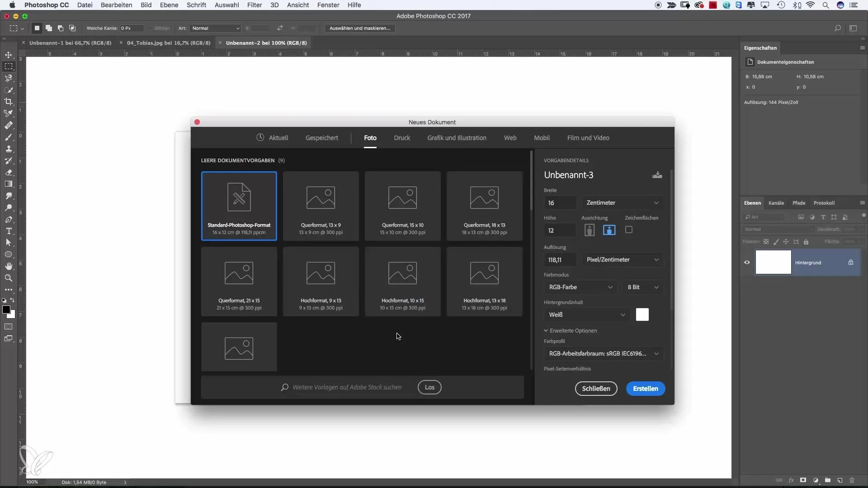Image resolution: width=868 pixels, height=488 pixels.
Task: Click the delete layer trash icon
Action: click(852, 480)
